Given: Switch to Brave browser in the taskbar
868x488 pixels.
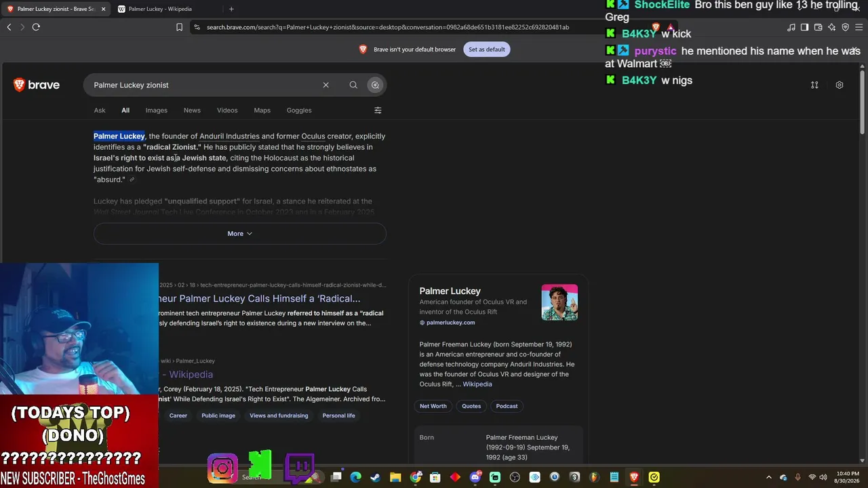Looking at the screenshot, I should click(634, 477).
